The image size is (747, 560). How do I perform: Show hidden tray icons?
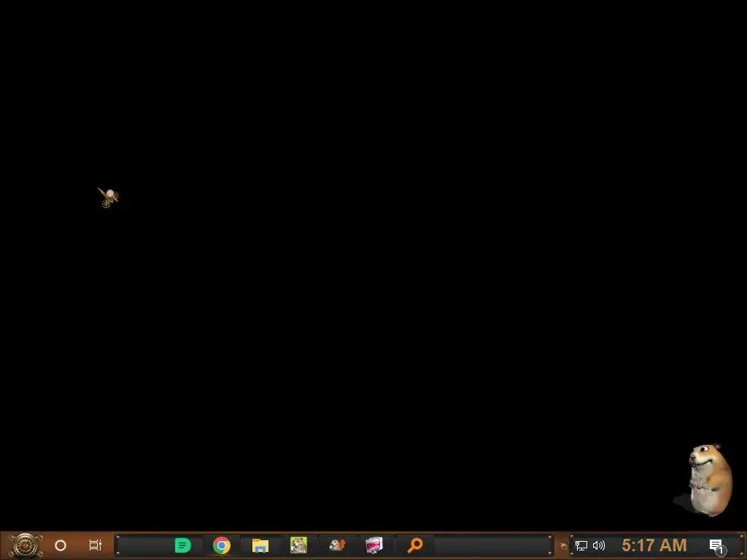(x=564, y=546)
